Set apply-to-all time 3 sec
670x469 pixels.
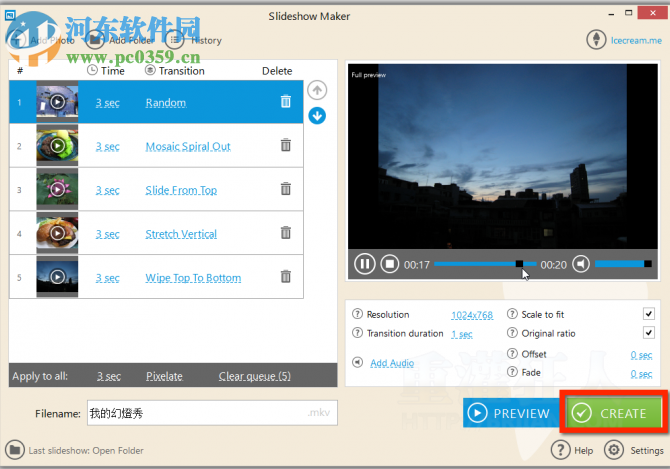click(109, 376)
